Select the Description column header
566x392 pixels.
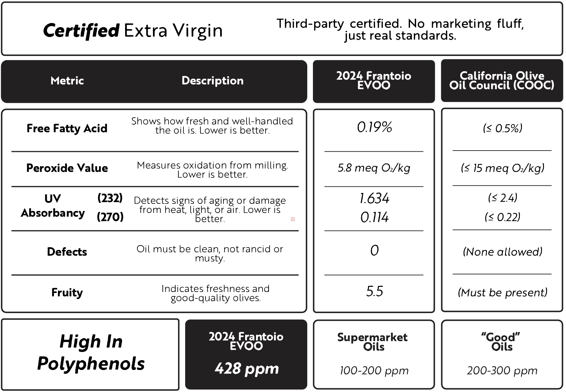coord(213,81)
